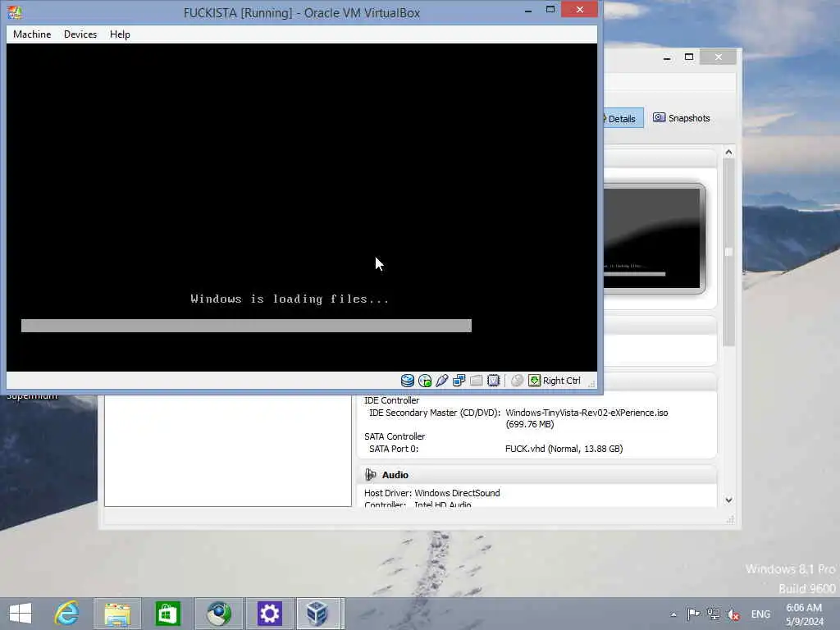
Task: Click the VirtualBox cube taskbar icon
Action: click(x=318, y=614)
